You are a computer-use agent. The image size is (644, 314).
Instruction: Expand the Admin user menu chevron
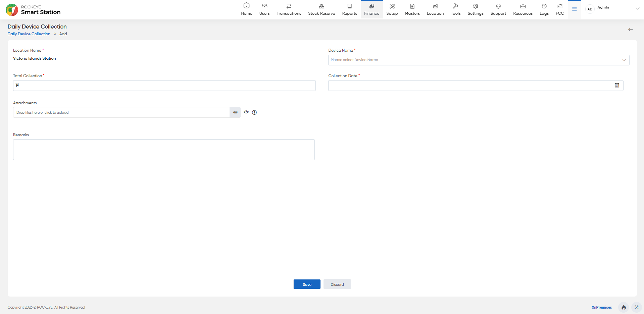(638, 9)
